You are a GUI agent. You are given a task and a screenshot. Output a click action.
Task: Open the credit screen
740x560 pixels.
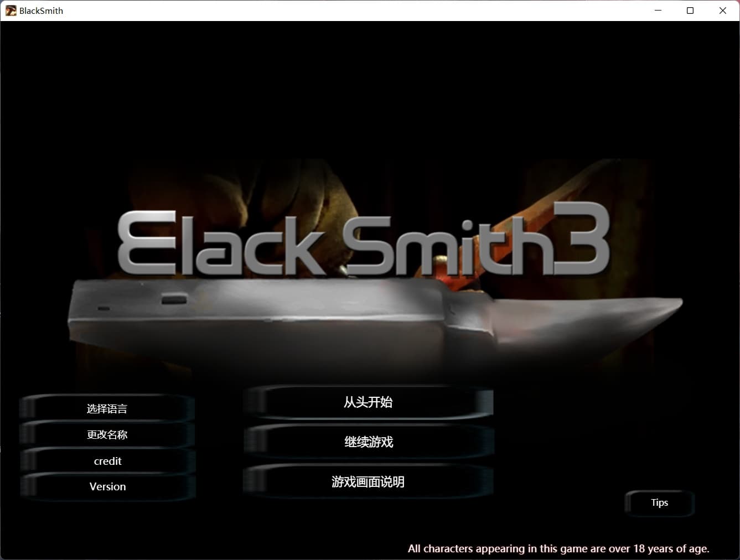coord(107,461)
